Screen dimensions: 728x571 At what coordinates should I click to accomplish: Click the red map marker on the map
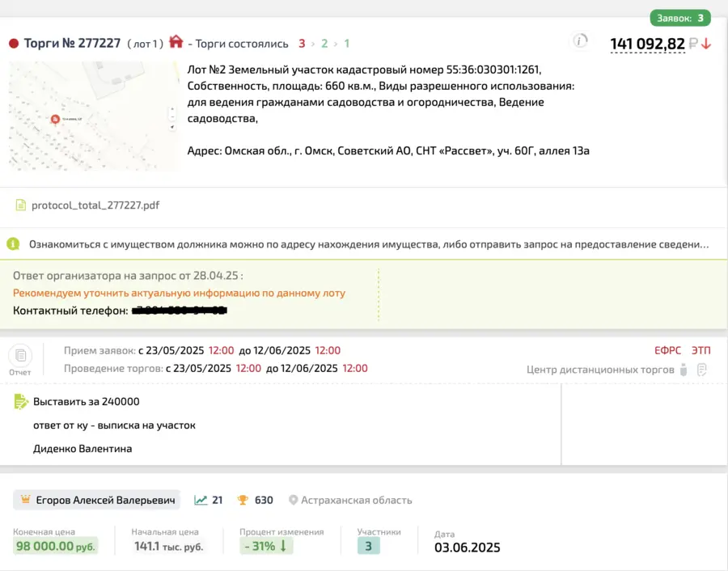[x=55, y=120]
